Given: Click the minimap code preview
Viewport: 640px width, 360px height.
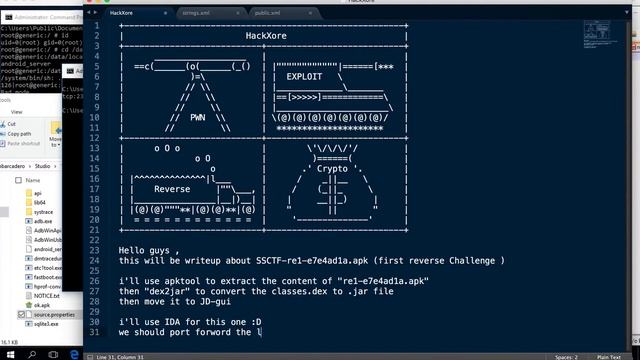Looking at the screenshot, I should click(600, 34).
